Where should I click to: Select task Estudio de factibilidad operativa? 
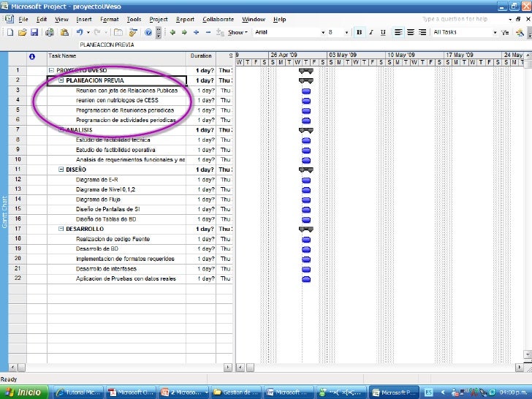pos(115,150)
